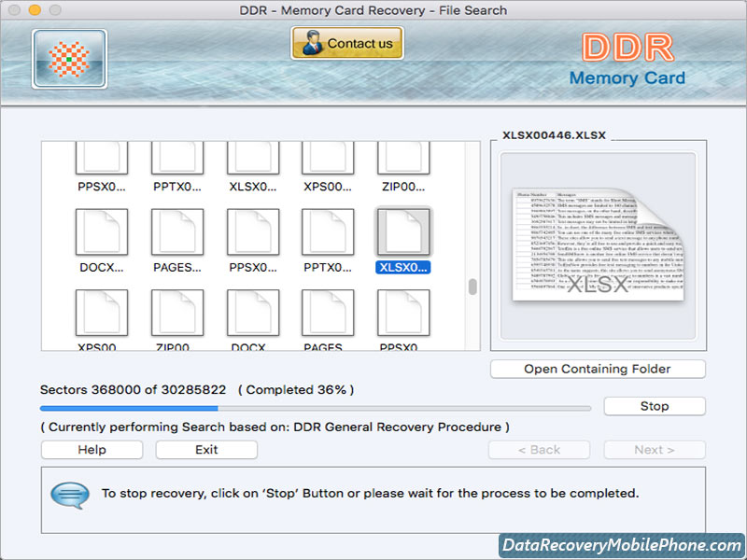Click the XLSX00446.XLSX preview thumbnail
This screenshot has height=560, width=747.
[x=598, y=245]
